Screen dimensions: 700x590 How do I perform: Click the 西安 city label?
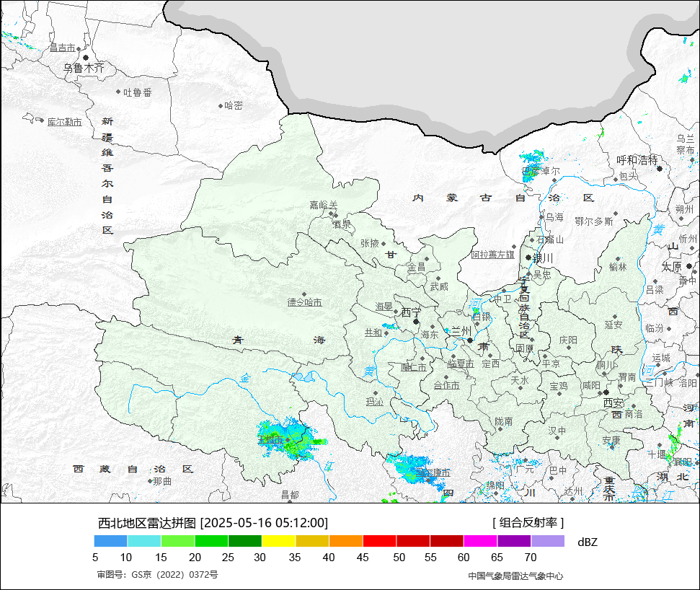[x=613, y=403]
